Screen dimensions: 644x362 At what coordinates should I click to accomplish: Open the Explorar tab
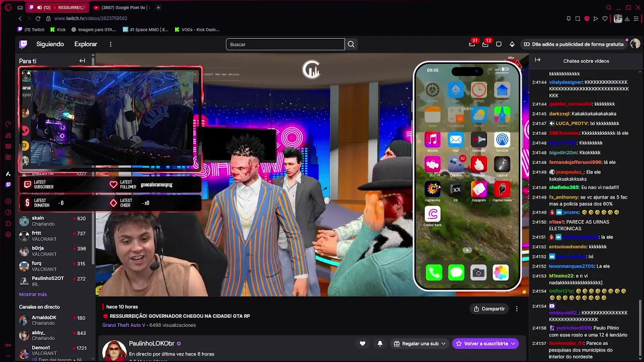pyautogui.click(x=86, y=44)
